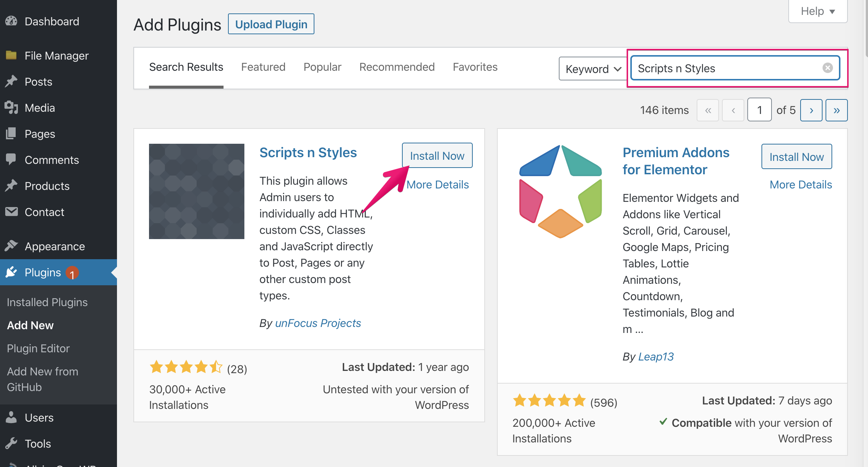Viewport: 868px width, 467px height.
Task: Jump to last results page
Action: point(837,110)
